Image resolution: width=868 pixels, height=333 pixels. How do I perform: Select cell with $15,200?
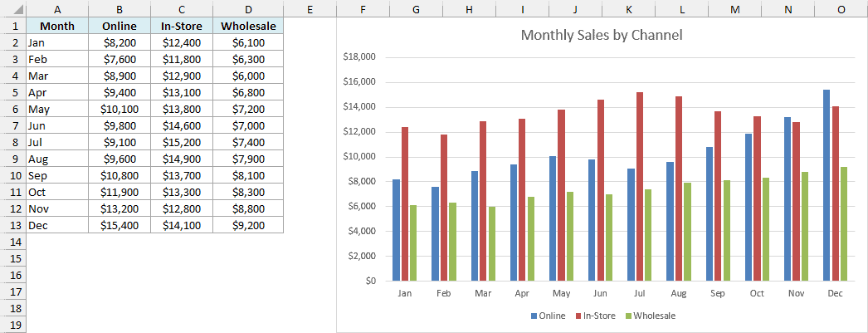182,142
